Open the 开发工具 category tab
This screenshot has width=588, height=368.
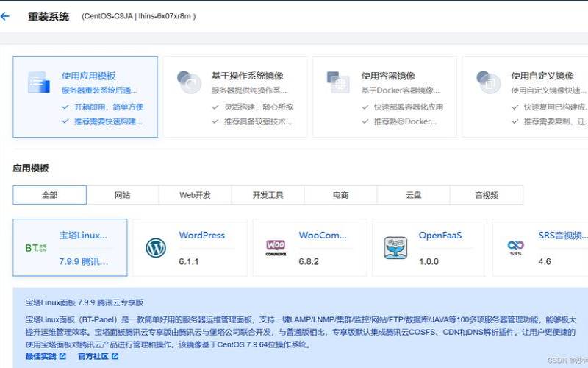pos(268,195)
